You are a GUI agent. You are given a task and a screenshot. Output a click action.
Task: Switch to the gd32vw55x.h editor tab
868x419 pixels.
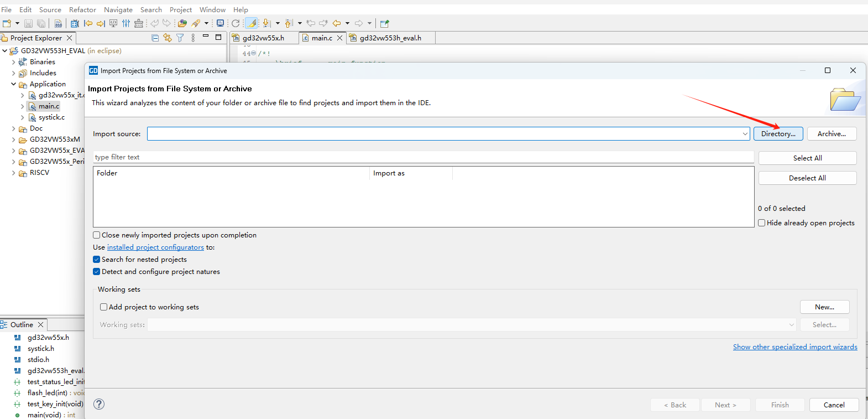click(x=263, y=38)
